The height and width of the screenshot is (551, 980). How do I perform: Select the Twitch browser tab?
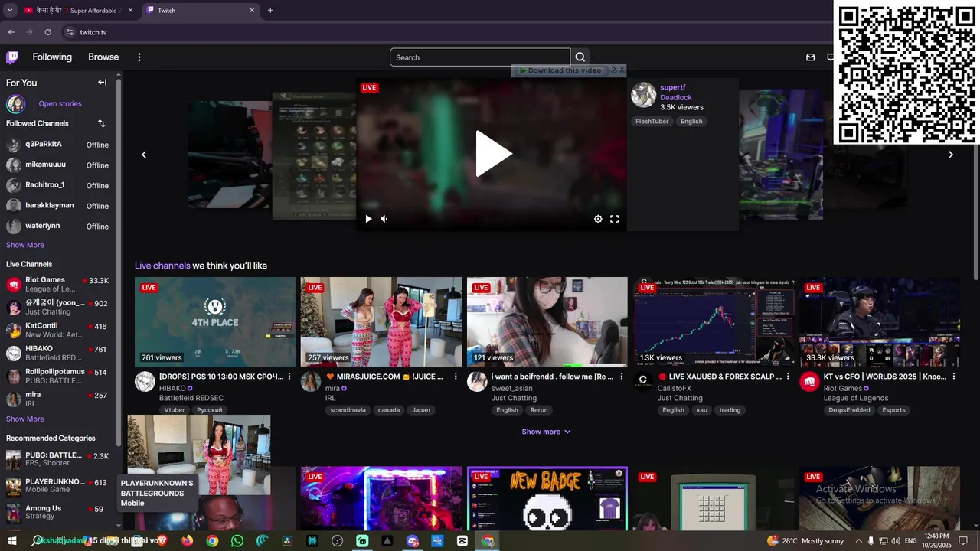pyautogui.click(x=199, y=11)
